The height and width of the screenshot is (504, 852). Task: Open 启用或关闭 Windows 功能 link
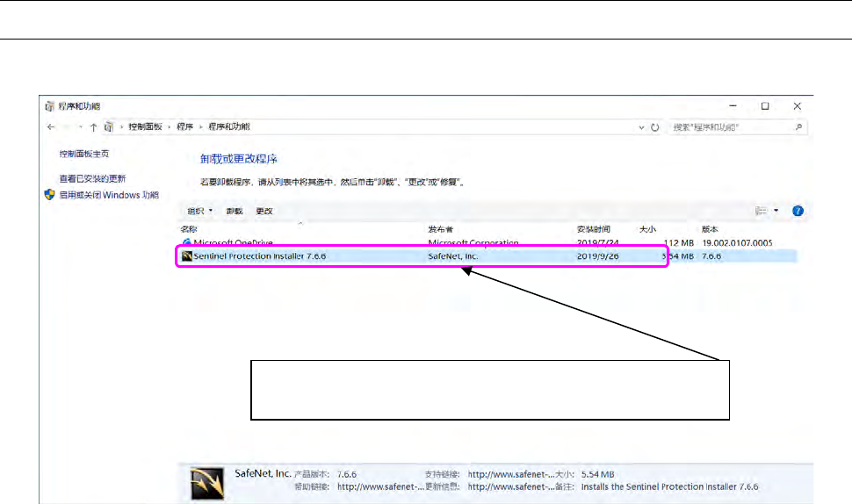pos(109,195)
